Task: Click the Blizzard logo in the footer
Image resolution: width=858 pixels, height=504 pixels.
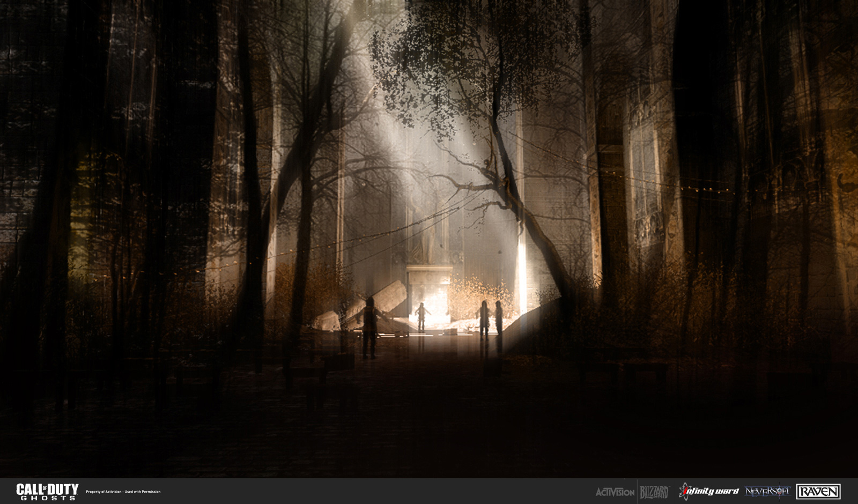Action: tap(654, 492)
